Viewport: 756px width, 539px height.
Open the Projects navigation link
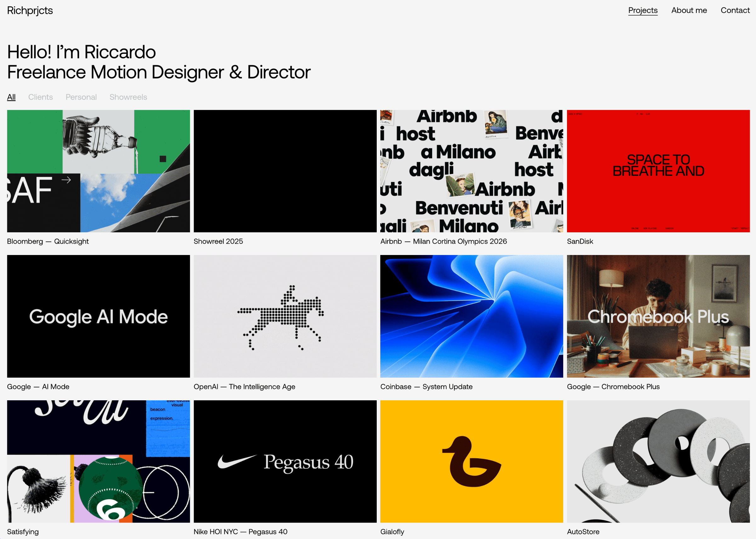[x=643, y=10]
